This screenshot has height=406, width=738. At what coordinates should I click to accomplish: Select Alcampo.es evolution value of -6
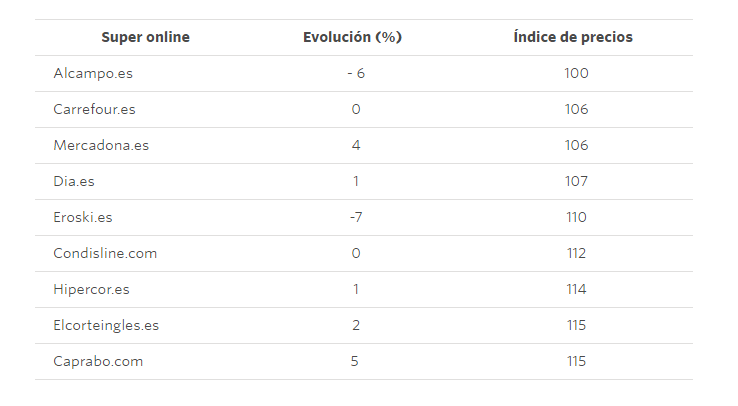[355, 73]
